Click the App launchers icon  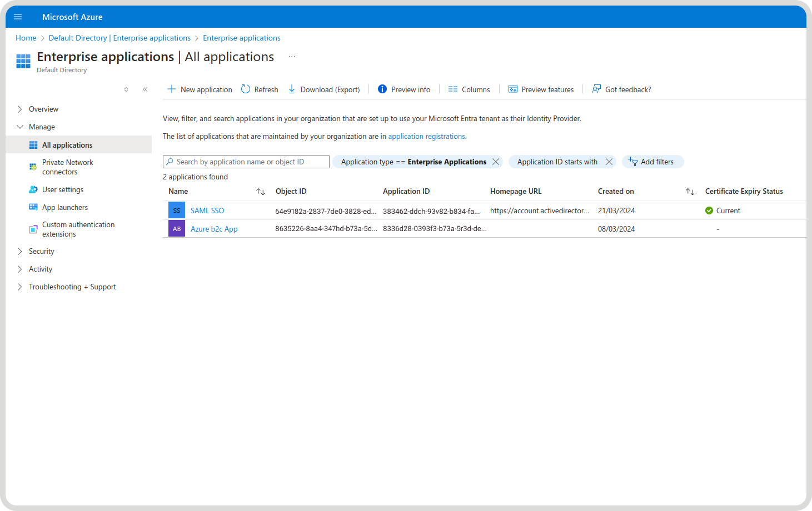[x=33, y=207]
